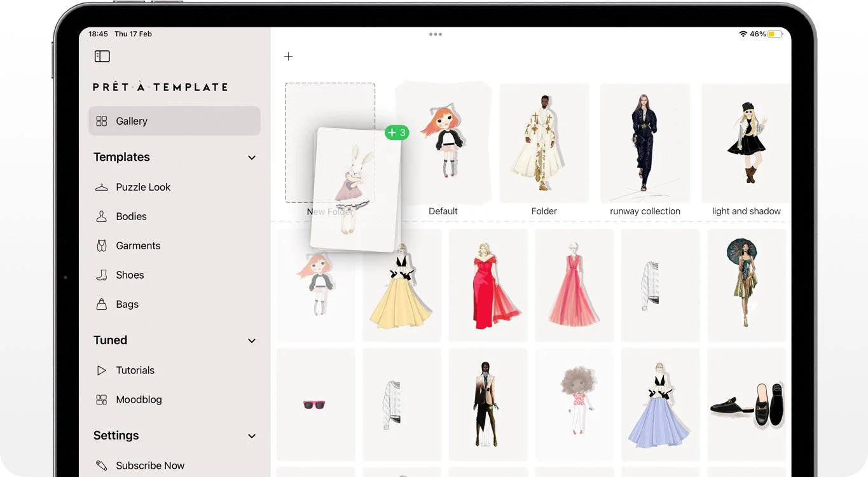Click the dashed New Folder placeholder

[330, 143]
